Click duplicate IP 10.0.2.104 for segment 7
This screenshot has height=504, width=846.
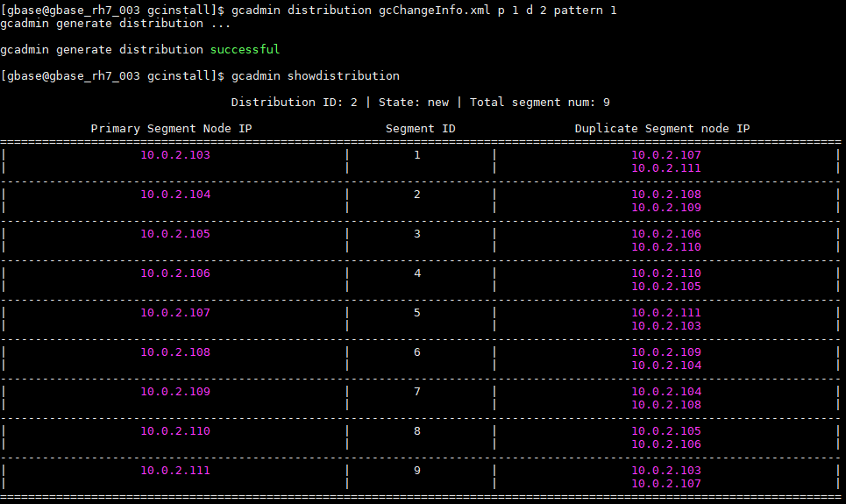(666, 391)
